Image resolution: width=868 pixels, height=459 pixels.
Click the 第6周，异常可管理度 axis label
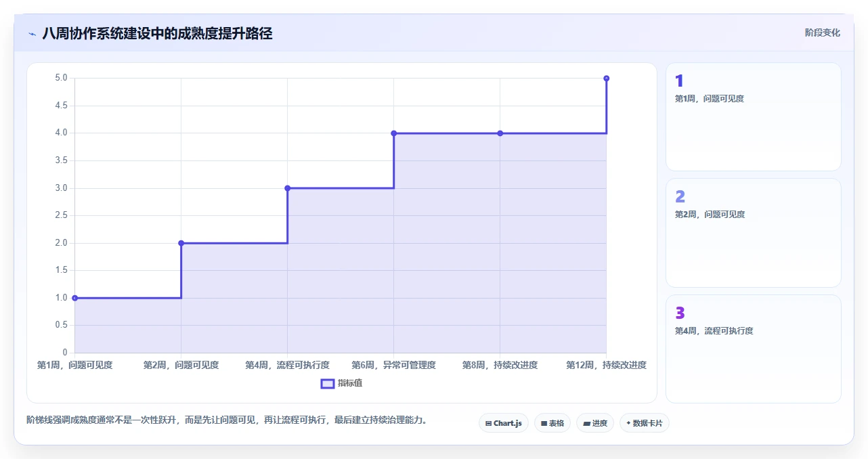pos(393,365)
